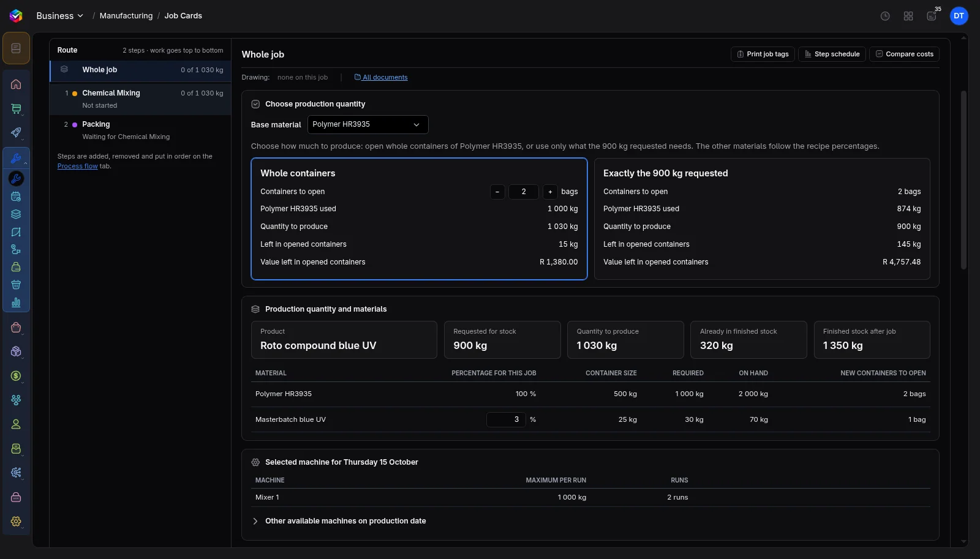
Task: Open the dollar coin sidebar icon
Action: [16, 376]
